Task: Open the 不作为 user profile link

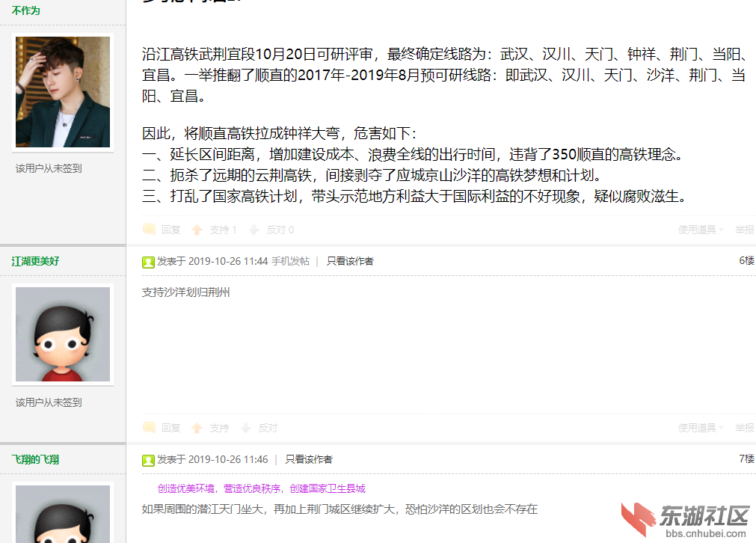Action: (x=25, y=10)
